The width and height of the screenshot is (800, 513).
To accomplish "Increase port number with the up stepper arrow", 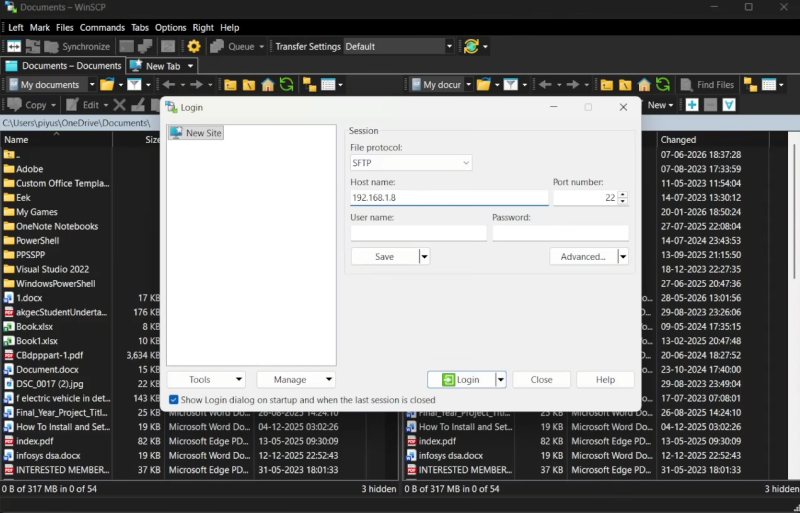I will point(622,194).
